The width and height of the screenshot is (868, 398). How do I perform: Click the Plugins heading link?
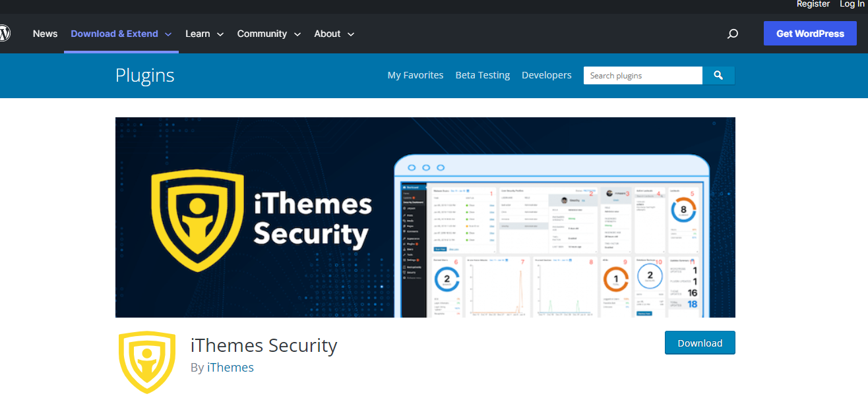click(145, 75)
